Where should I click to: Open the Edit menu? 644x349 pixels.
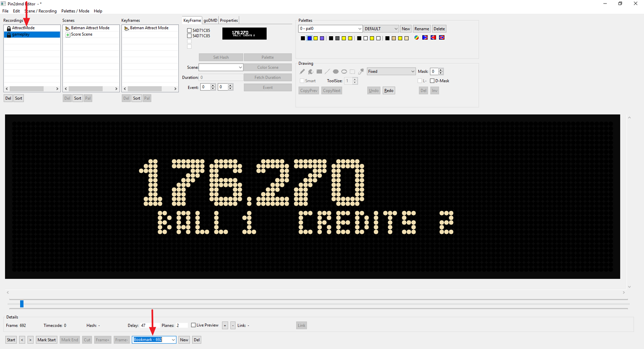click(x=17, y=11)
